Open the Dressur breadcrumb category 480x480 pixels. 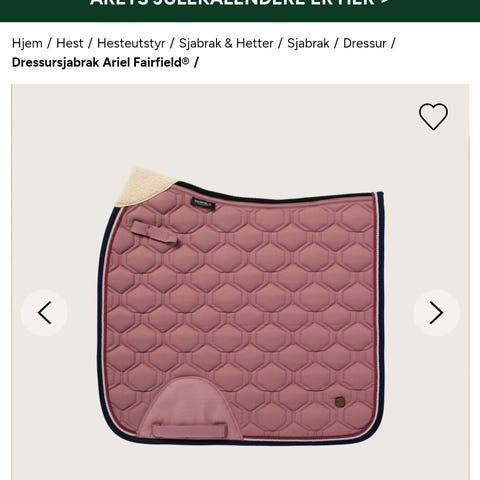pos(365,43)
